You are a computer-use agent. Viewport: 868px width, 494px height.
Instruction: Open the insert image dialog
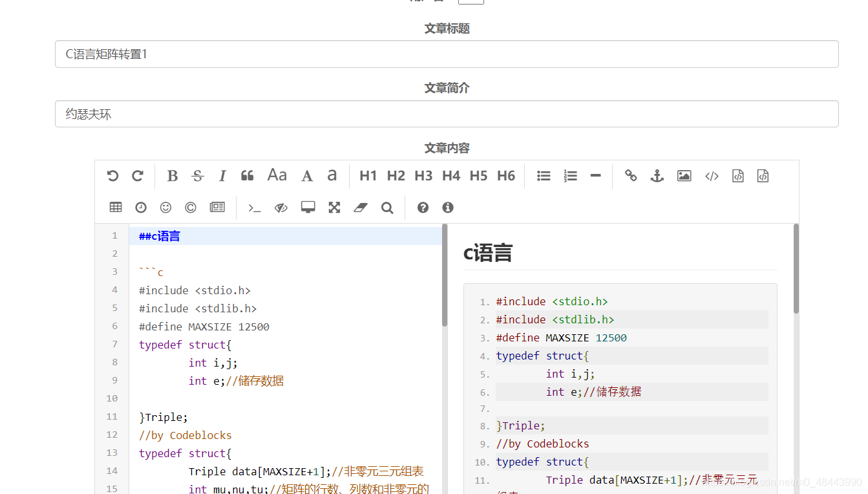[x=684, y=176]
